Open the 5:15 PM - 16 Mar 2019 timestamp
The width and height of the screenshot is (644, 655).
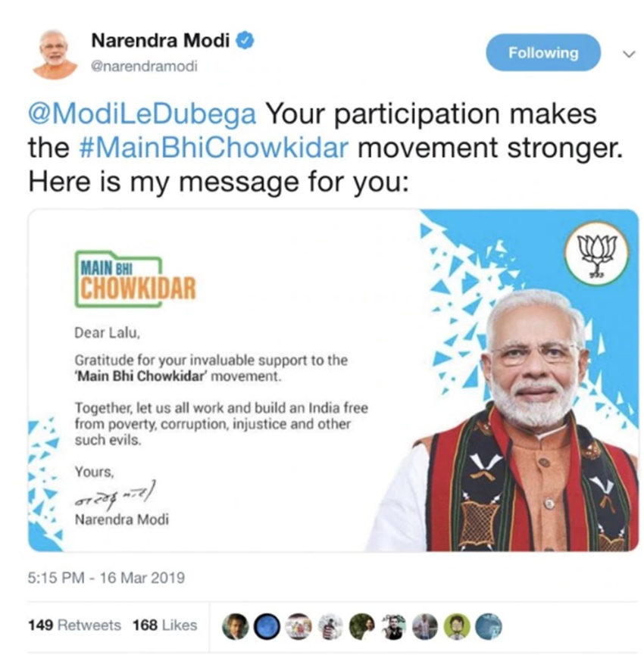106,578
